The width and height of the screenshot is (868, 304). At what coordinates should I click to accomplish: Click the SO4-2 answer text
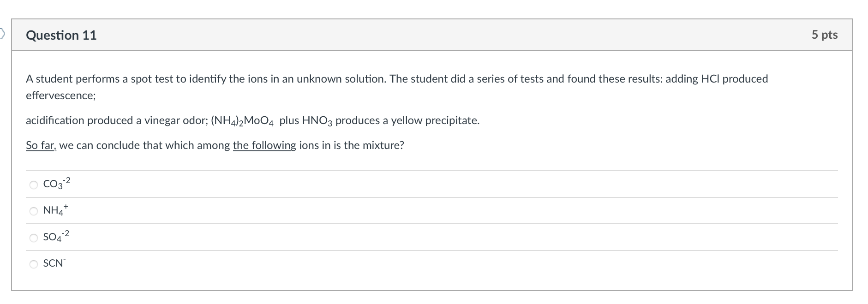[x=56, y=237]
